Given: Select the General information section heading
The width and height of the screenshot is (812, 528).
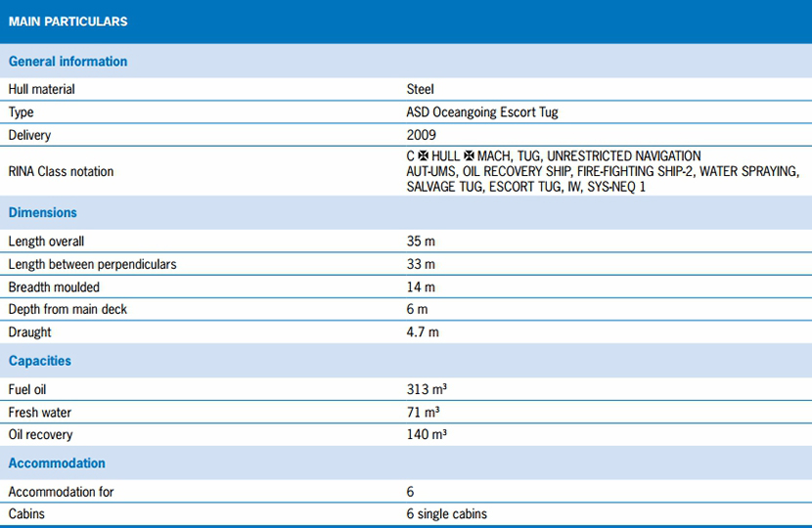Looking at the screenshot, I should pyautogui.click(x=68, y=62).
